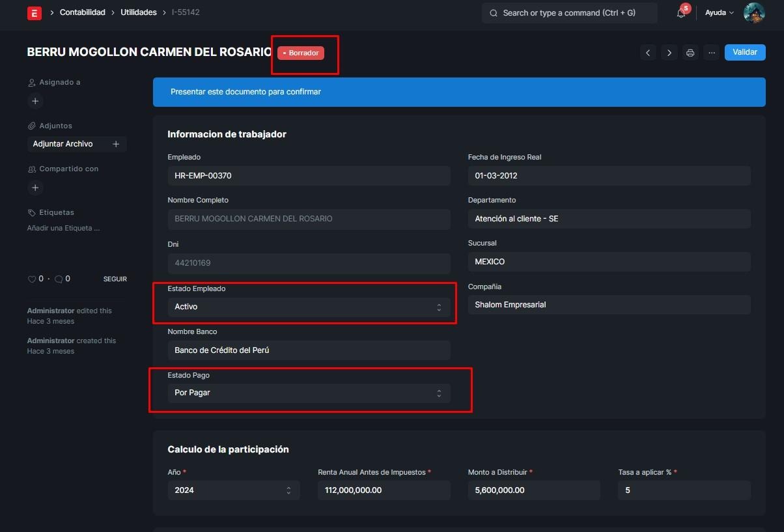Open the three-dots more options menu
784x532 pixels.
coord(711,53)
